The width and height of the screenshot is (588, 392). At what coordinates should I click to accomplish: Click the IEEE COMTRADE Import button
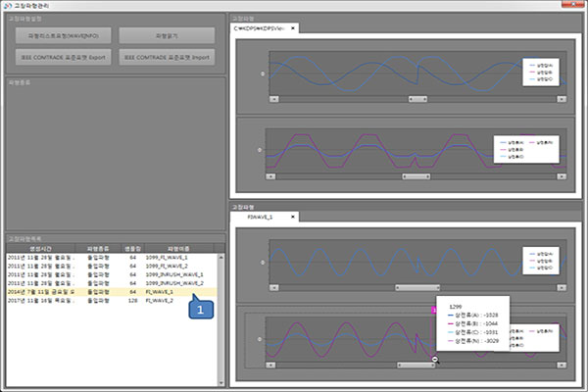166,58
